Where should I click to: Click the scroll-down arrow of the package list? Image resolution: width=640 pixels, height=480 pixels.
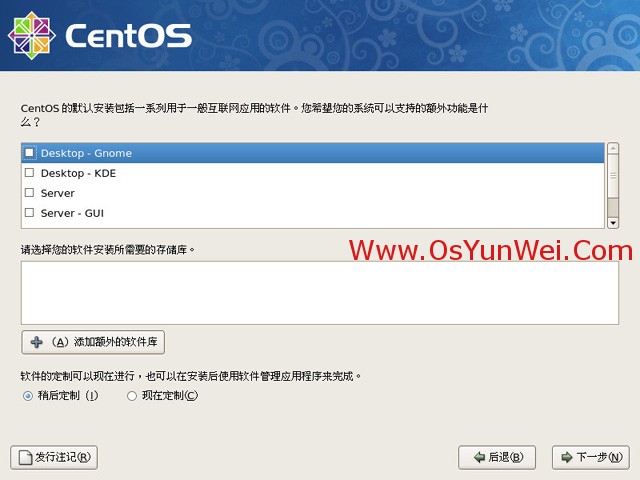(613, 223)
